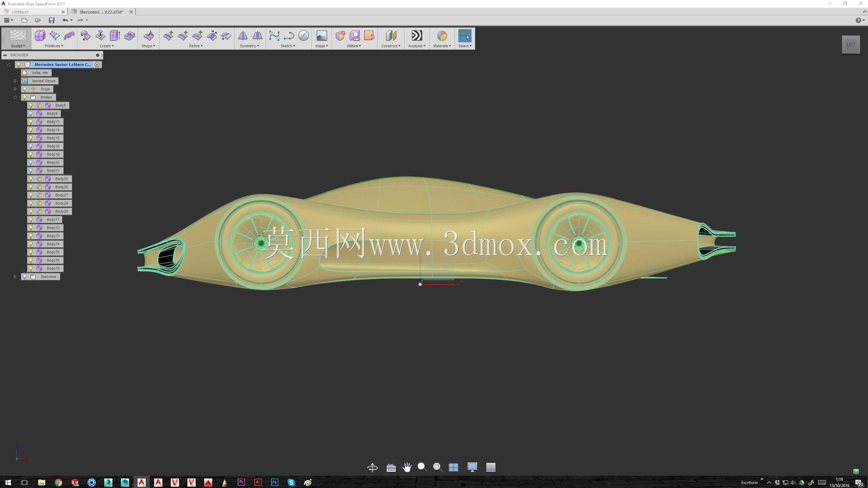
Task: Click the Zoom magnifier icon
Action: click(x=422, y=467)
